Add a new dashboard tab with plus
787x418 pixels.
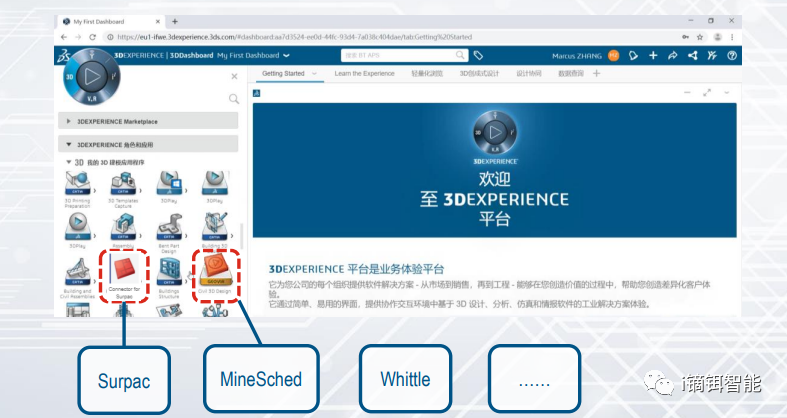tap(597, 74)
